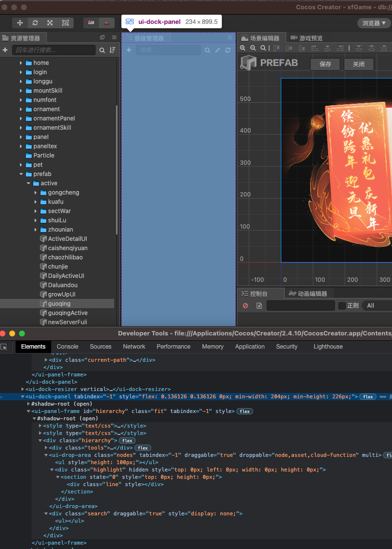This screenshot has width=392, height=549.
Task: Click the align bottom icon in scene toolbar
Action: [302, 48]
